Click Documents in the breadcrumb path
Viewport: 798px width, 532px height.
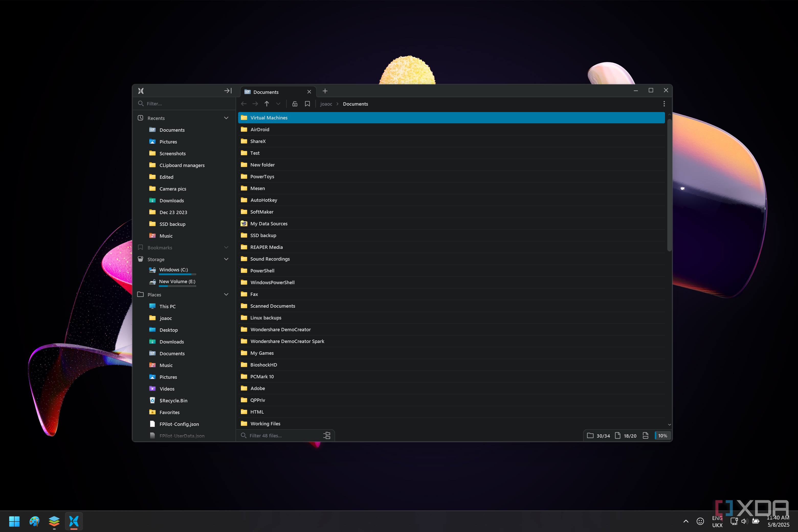pyautogui.click(x=355, y=104)
